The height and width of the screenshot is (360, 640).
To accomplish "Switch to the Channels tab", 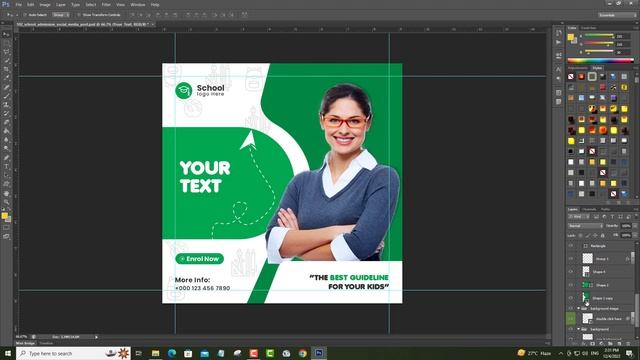I will click(x=589, y=209).
